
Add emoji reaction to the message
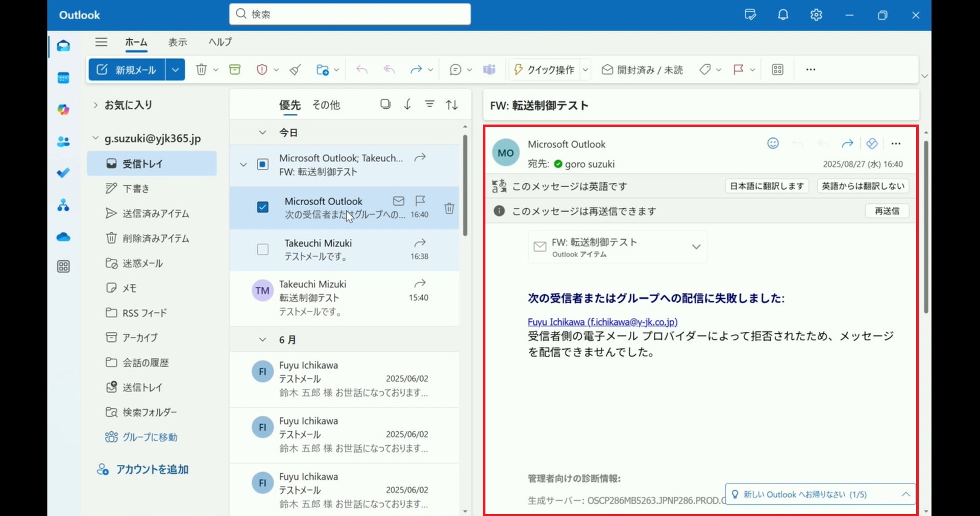click(x=773, y=143)
